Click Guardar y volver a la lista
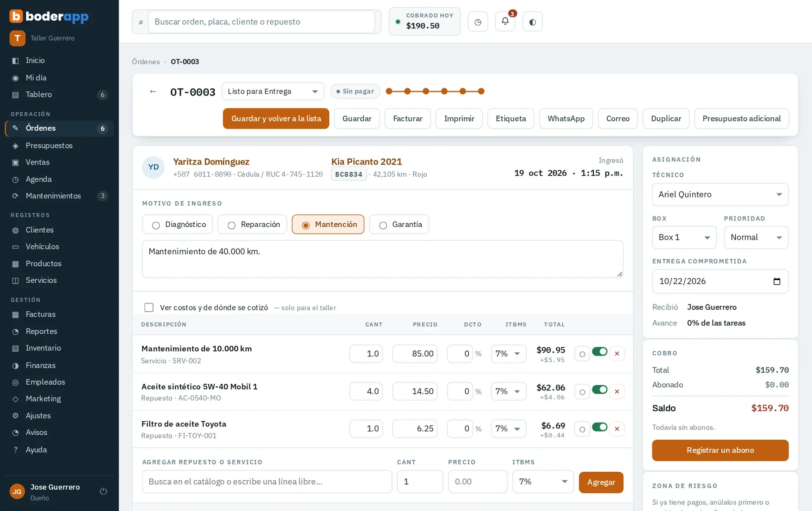812x511 pixels. [276, 119]
